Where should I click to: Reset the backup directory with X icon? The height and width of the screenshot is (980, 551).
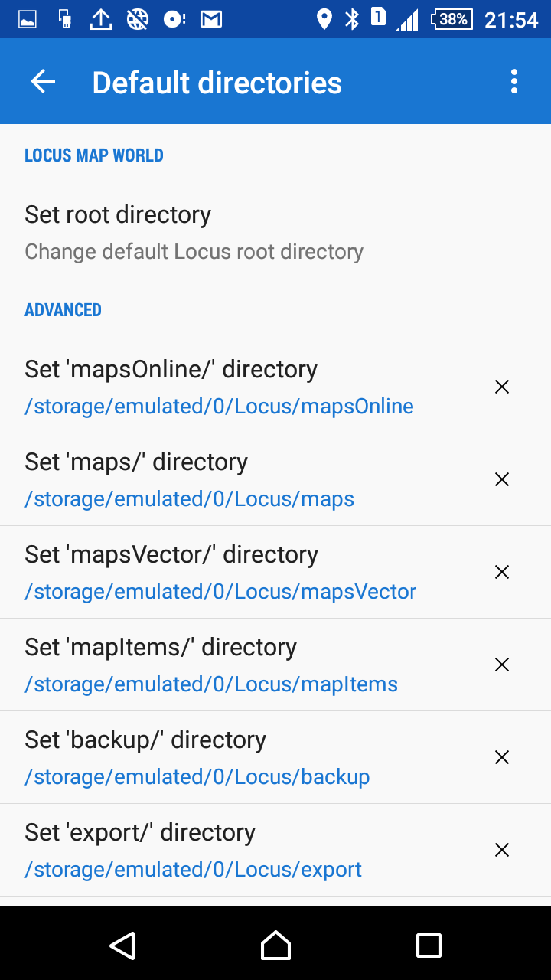pos(502,758)
